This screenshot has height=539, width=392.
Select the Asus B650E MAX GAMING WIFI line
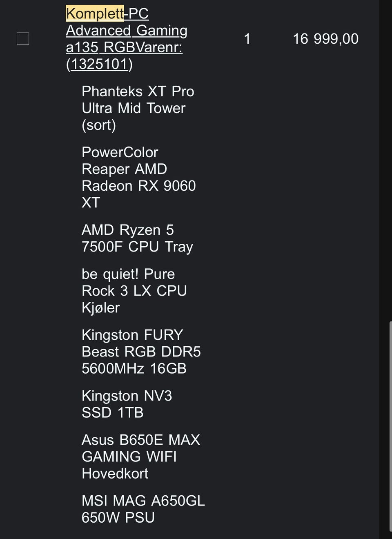tap(140, 456)
